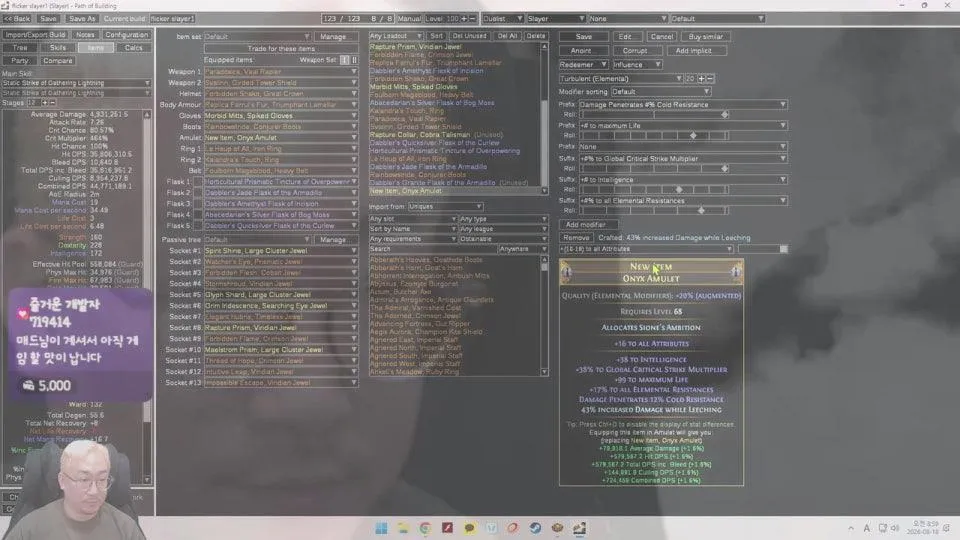Viewport: 960px width, 540px height.
Task: Switch to the Items tab
Action: 96,48
